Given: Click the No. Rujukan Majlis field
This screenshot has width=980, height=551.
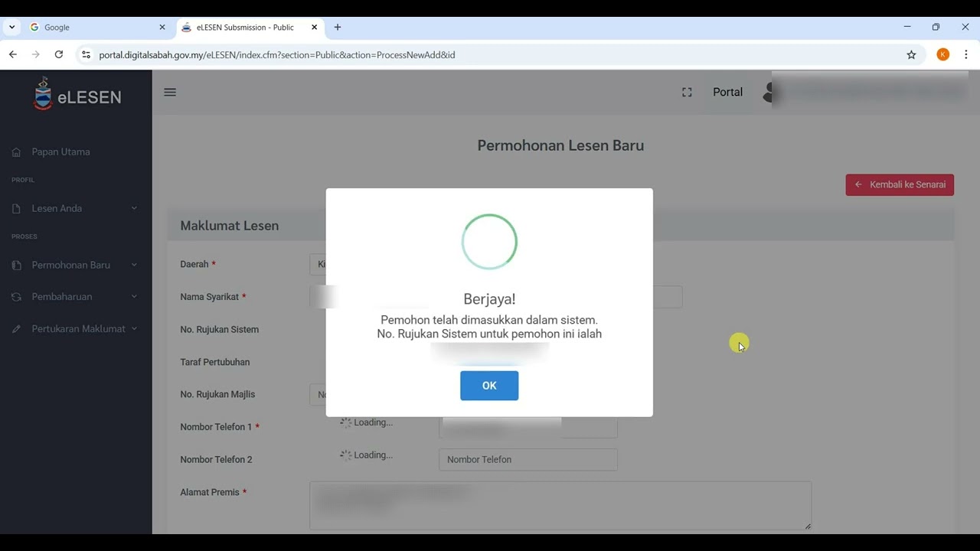Looking at the screenshot, I should pos(318,394).
